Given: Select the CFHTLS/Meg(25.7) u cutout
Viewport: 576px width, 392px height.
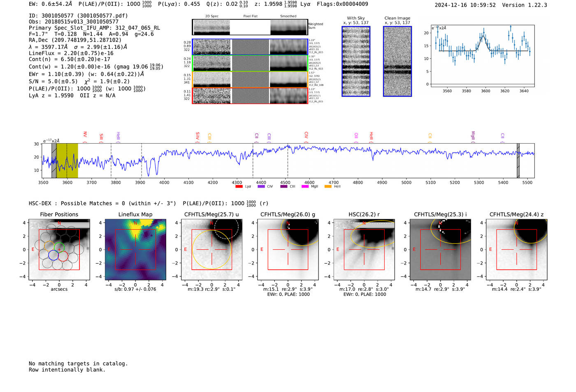Looking at the screenshot, I should pyautogui.click(x=211, y=249).
